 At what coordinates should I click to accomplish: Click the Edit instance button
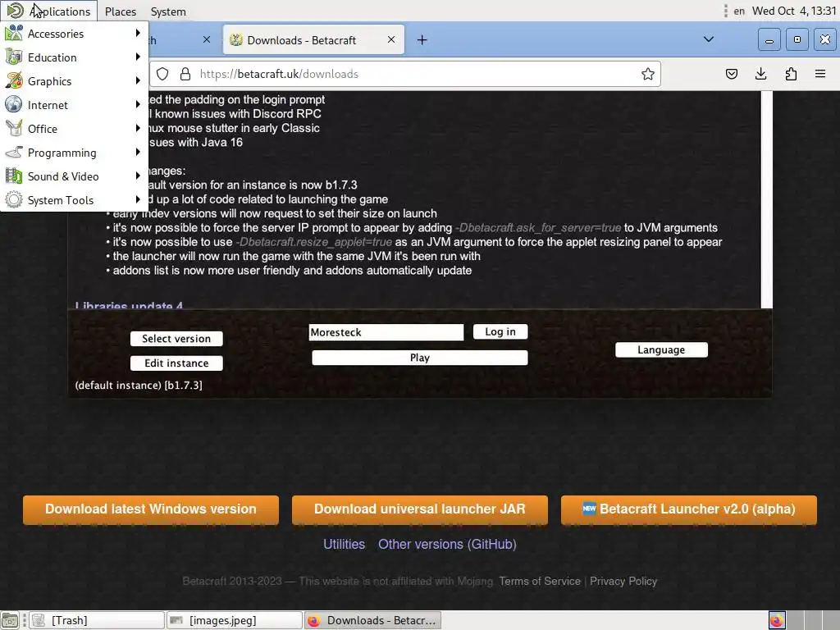(x=176, y=363)
